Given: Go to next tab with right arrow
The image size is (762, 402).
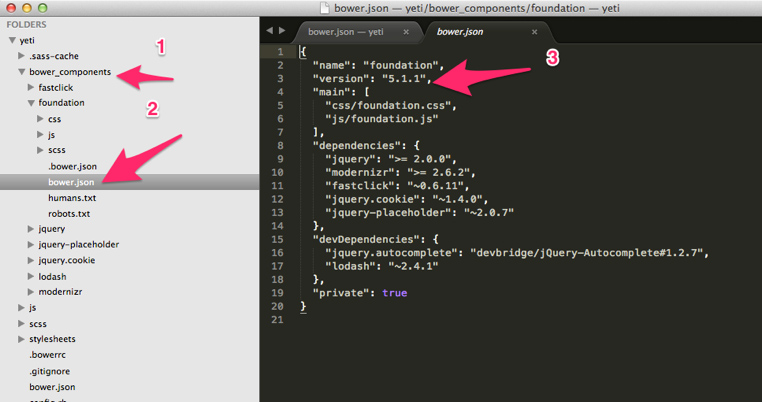Looking at the screenshot, I should click(282, 31).
